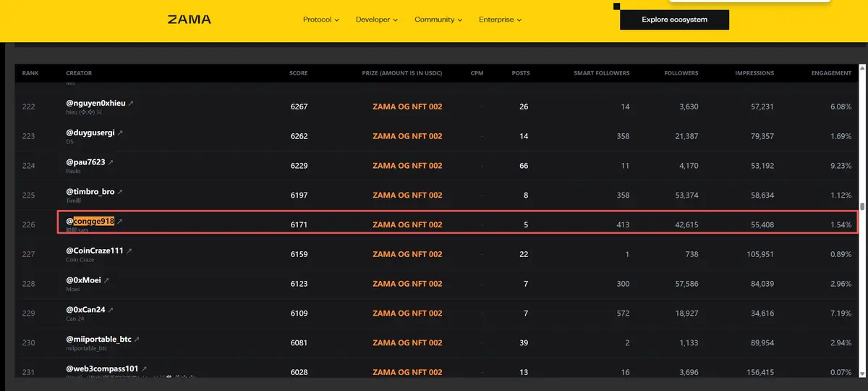Open external link icon beside @pau7623

111,162
